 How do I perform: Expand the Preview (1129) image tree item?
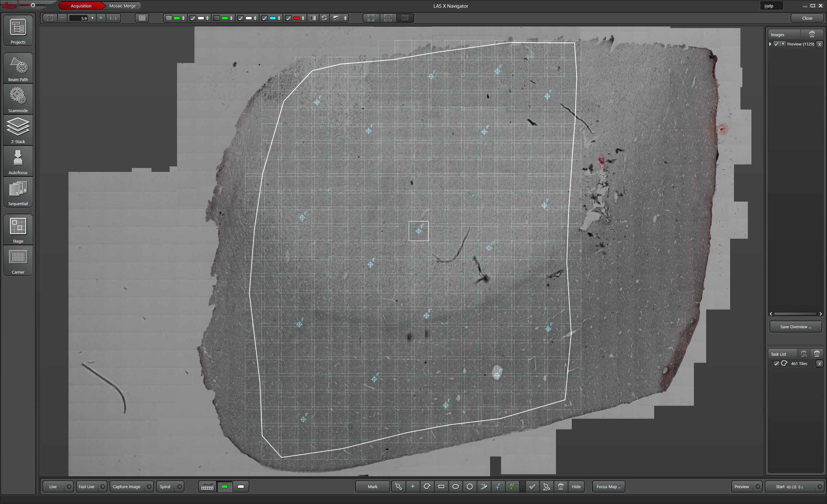click(x=770, y=44)
